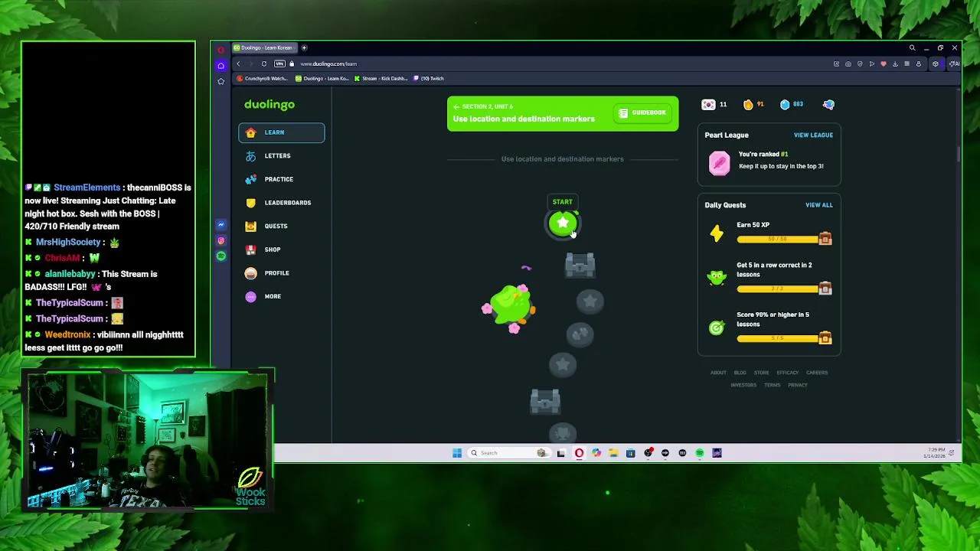The width and height of the screenshot is (980, 551).
Task: Click the Earn 50 XP reward chest
Action: tap(825, 239)
